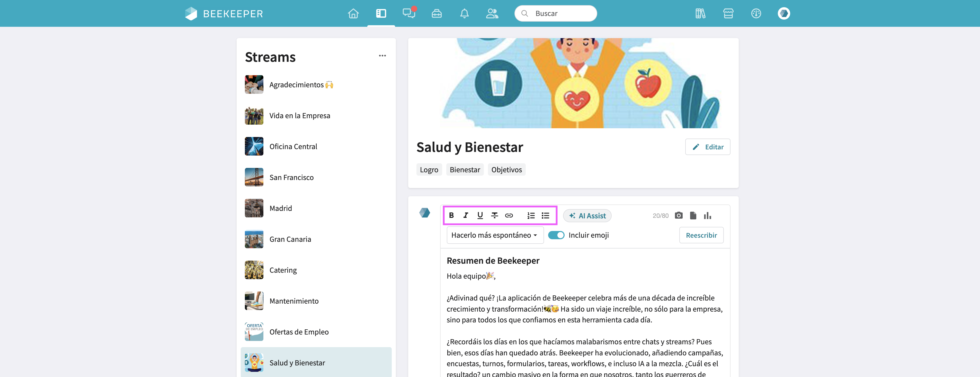Open the Ofertas de Empleo stream
This screenshot has height=377, width=980.
click(x=316, y=331)
